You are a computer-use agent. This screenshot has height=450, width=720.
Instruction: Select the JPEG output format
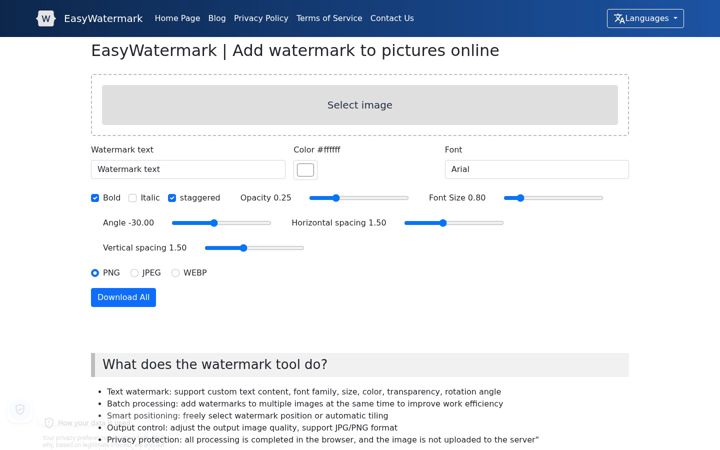click(134, 273)
